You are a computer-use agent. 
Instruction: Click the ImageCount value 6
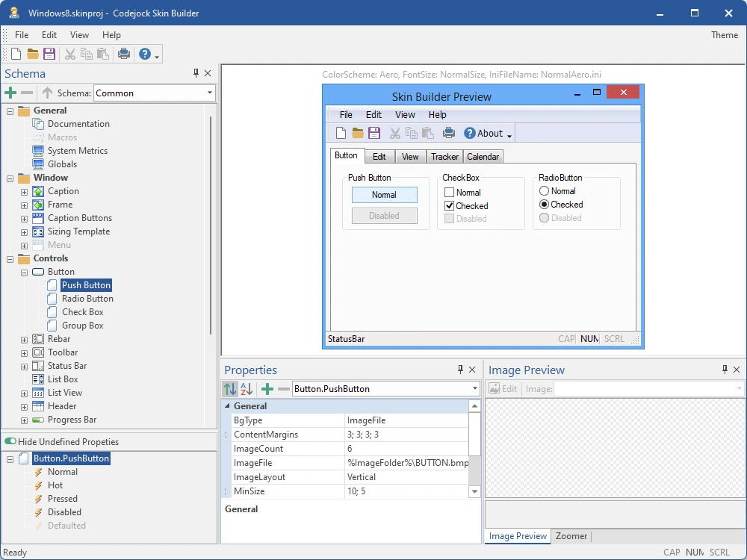pos(407,449)
